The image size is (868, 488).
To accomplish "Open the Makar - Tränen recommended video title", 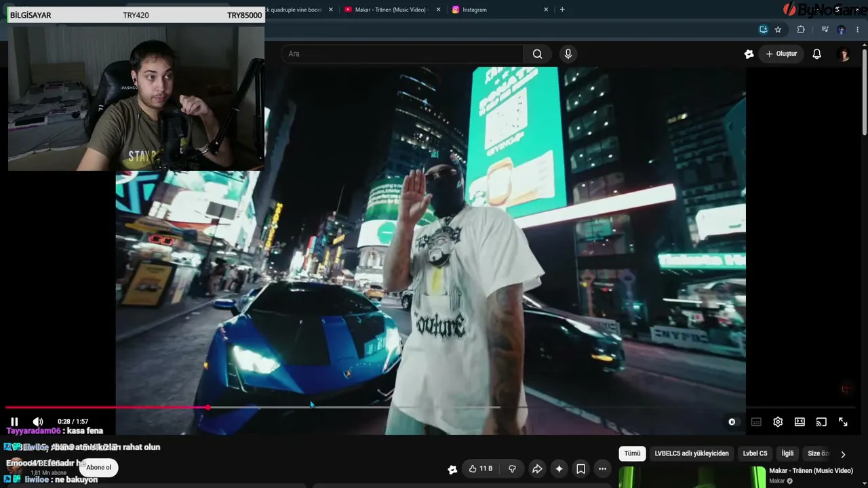I will click(811, 470).
